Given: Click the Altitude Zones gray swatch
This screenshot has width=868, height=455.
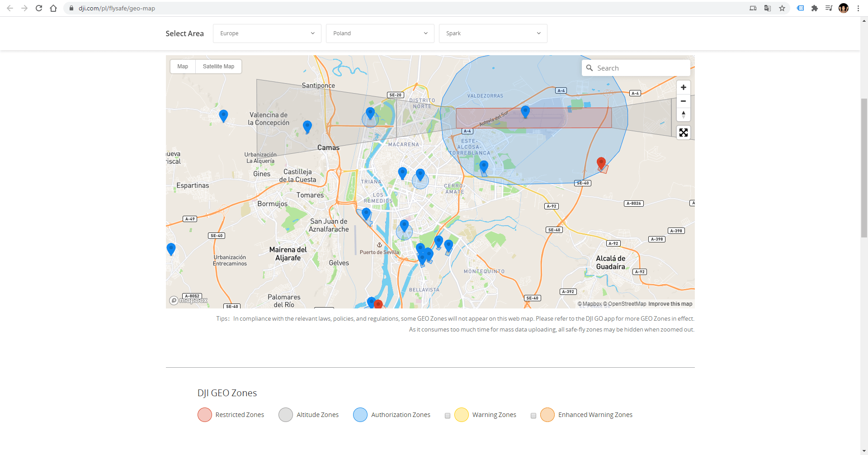Looking at the screenshot, I should coord(286,415).
